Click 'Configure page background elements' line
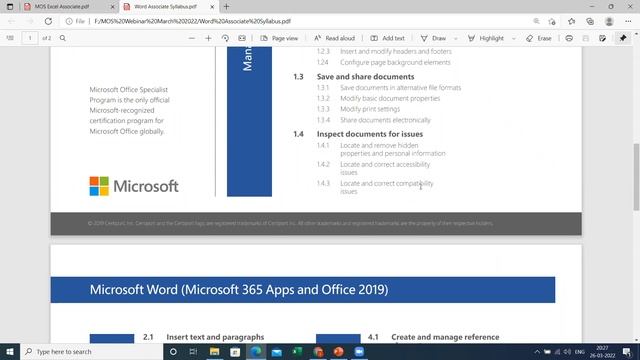The image size is (640, 360). coord(395,62)
